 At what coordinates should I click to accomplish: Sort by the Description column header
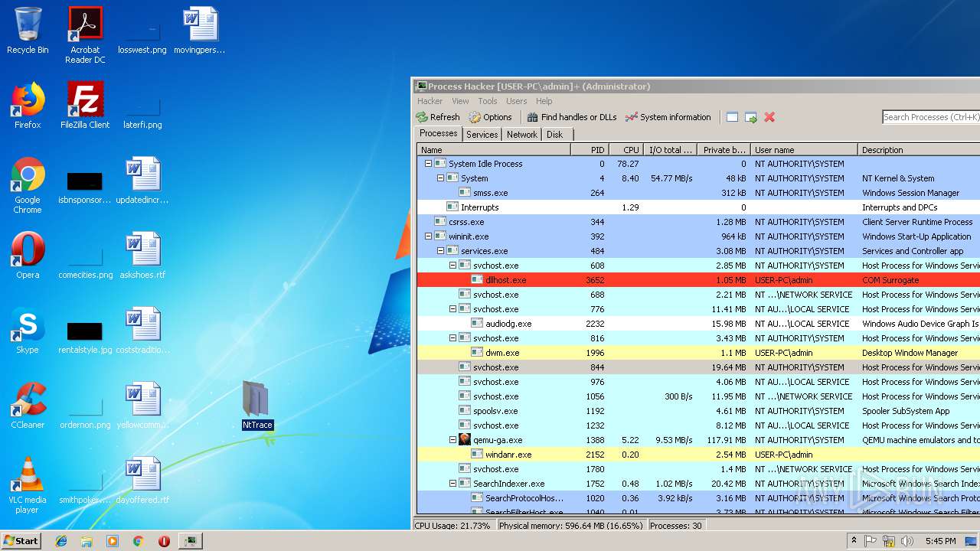(919, 150)
